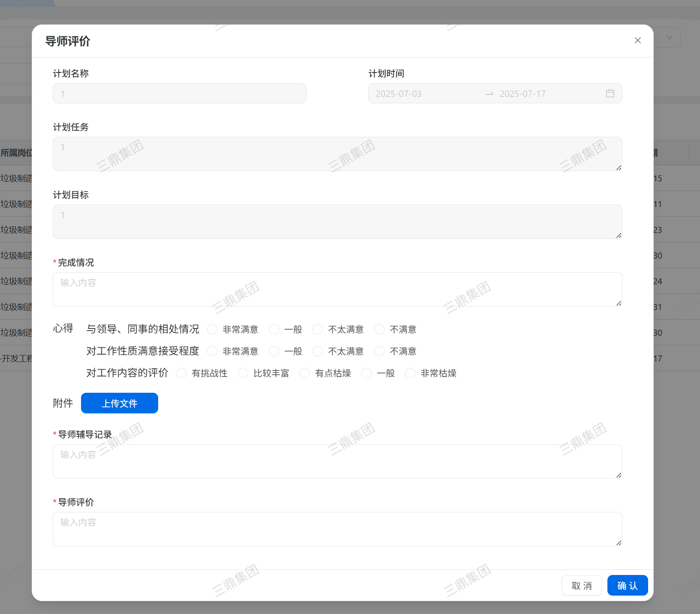
Task: Focus the 完成情况 text area
Action: [x=337, y=289]
